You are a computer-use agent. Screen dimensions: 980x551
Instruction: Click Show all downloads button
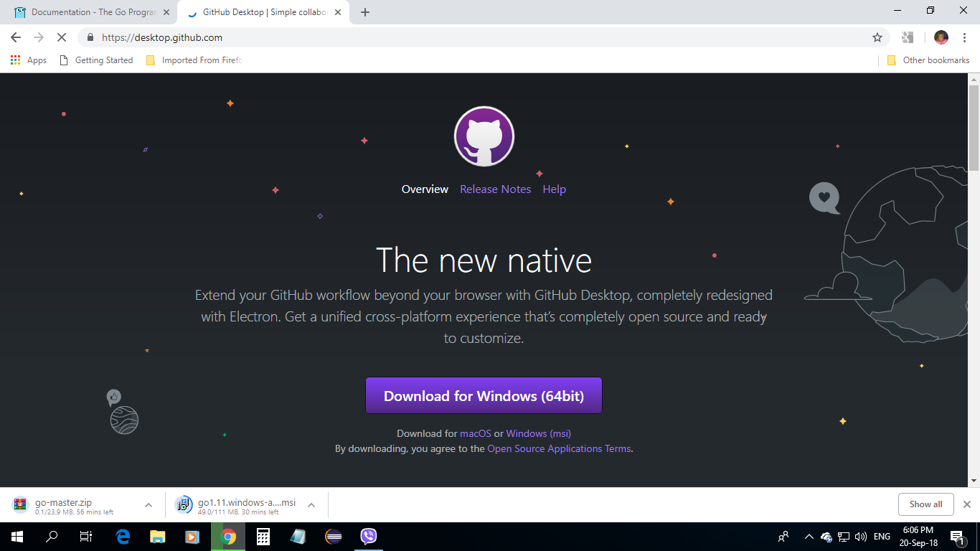(x=925, y=504)
